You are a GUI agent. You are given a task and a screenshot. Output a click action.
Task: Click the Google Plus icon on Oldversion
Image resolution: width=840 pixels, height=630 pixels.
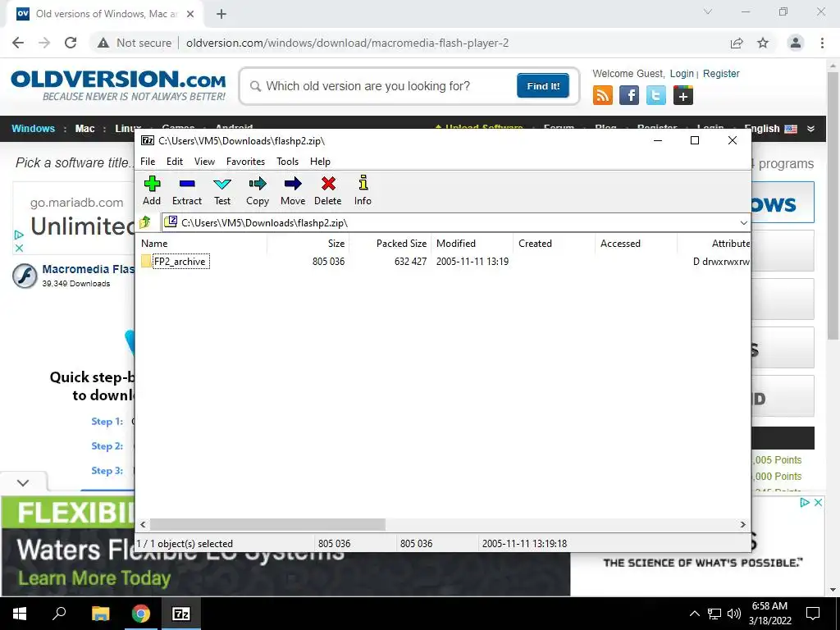[683, 95]
